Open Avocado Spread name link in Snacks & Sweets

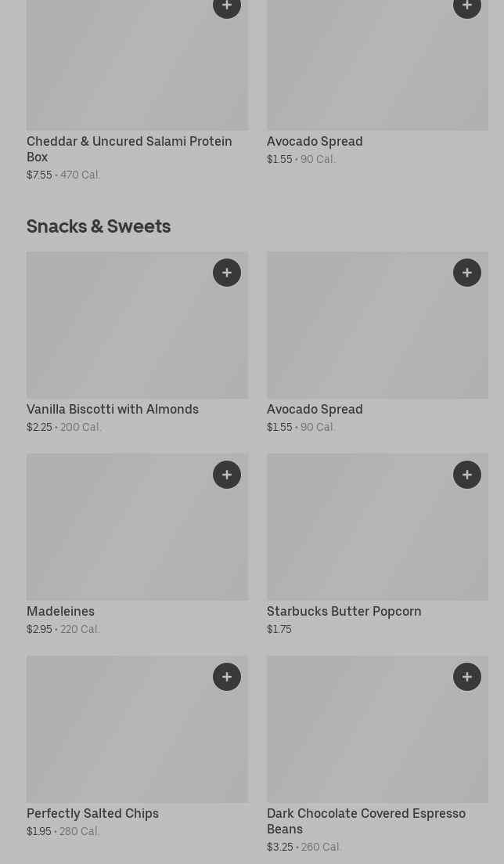315,409
